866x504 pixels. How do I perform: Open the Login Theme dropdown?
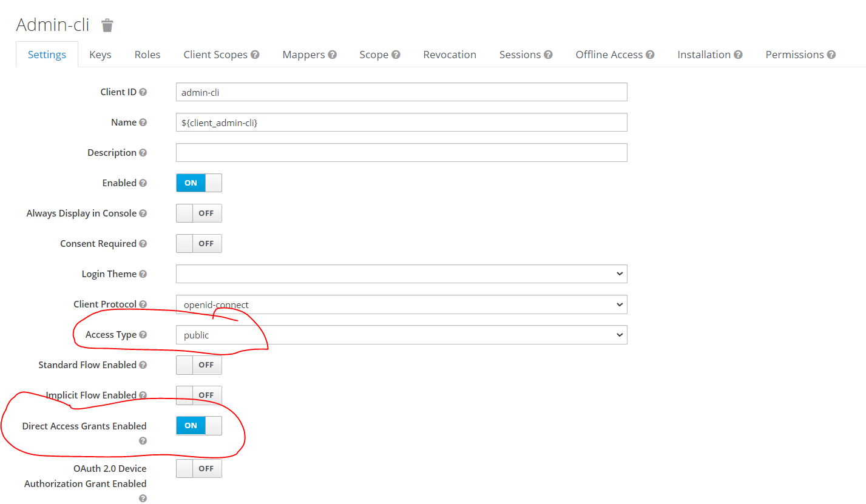(401, 274)
